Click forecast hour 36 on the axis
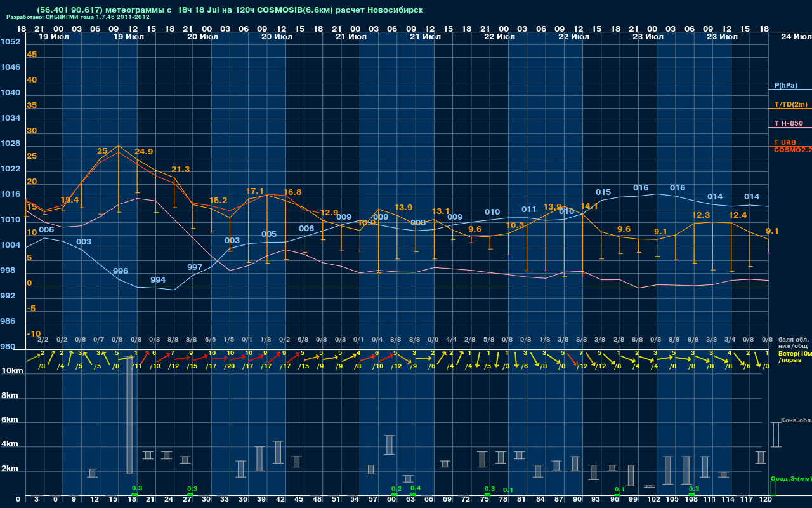This screenshot has width=812, height=508. (x=243, y=500)
